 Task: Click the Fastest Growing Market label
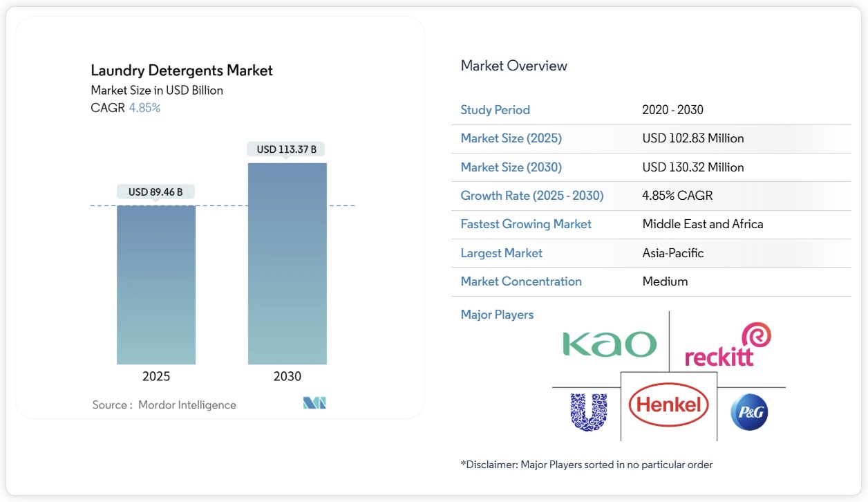[526, 224]
